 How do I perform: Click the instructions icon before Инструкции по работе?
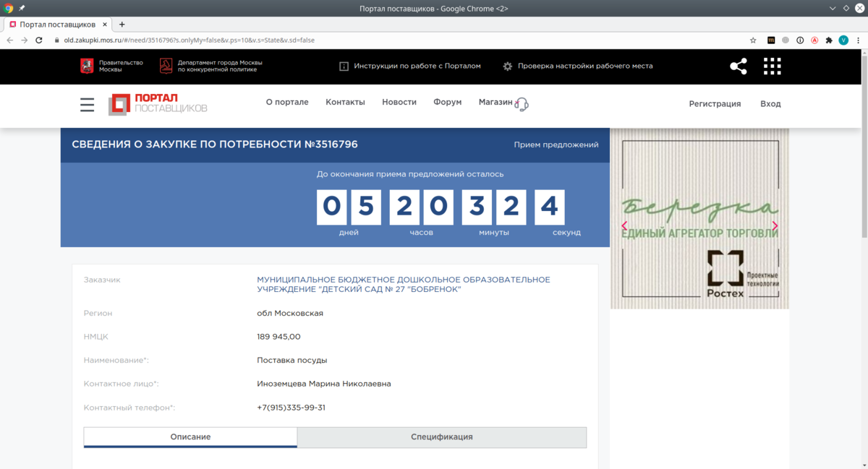(x=344, y=66)
